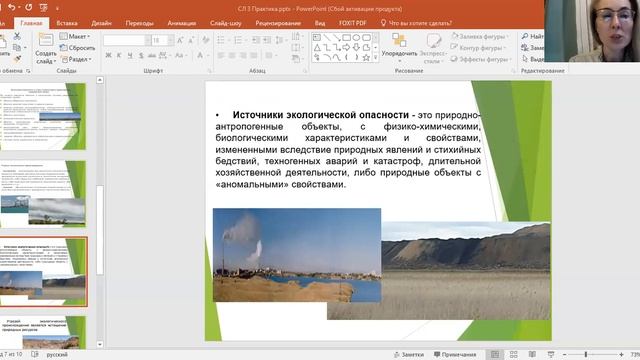The image size is (640, 360).
Task: Click the zoom out minus button
Action: pyautogui.click(x=564, y=354)
